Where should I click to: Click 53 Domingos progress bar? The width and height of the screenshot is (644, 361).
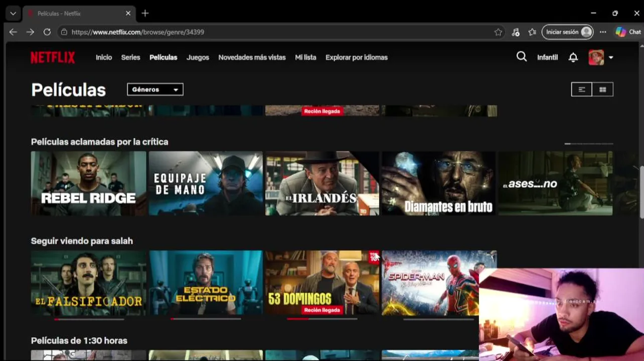tap(322, 319)
